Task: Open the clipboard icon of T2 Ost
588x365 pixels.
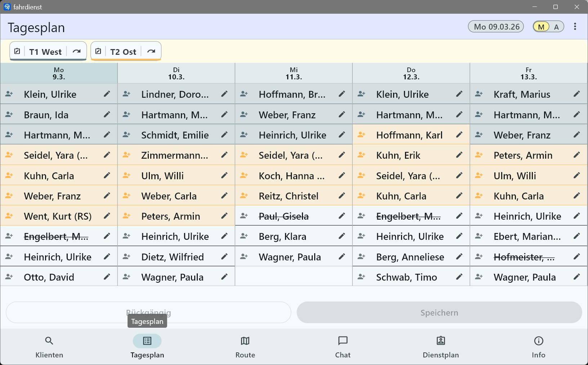Action: click(98, 52)
